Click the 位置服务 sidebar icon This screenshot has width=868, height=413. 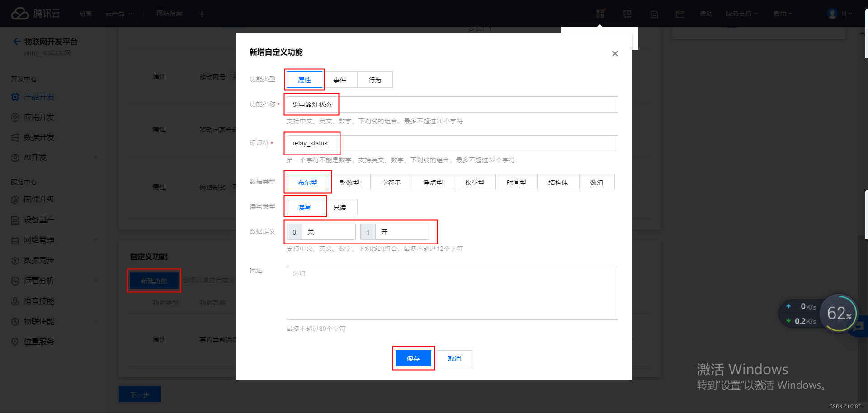click(x=15, y=342)
